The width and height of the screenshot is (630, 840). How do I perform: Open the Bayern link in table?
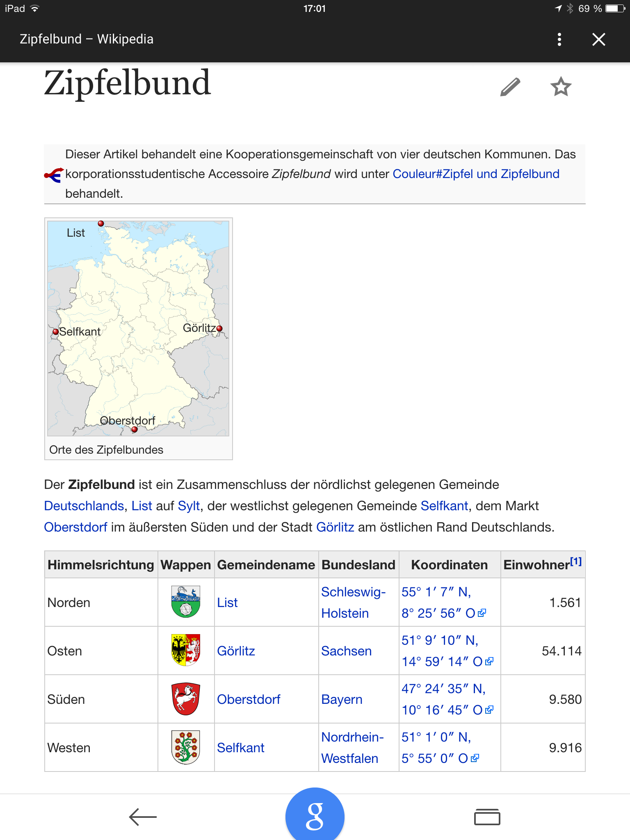point(342,699)
